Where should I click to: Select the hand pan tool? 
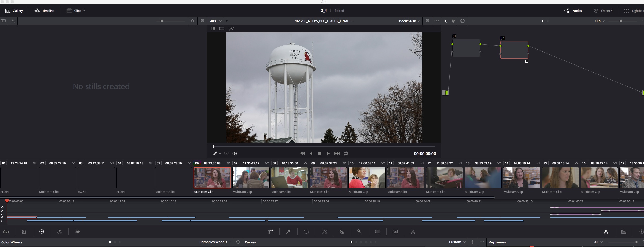point(453,21)
